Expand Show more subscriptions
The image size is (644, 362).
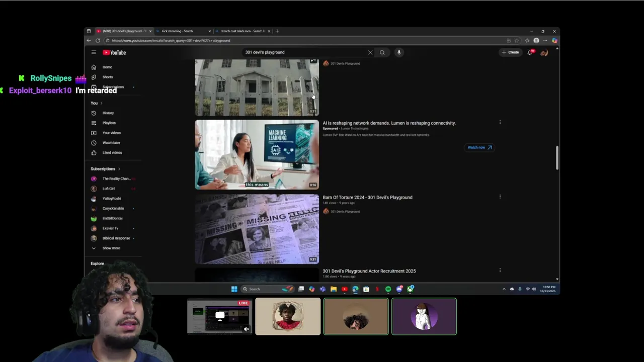click(111, 248)
